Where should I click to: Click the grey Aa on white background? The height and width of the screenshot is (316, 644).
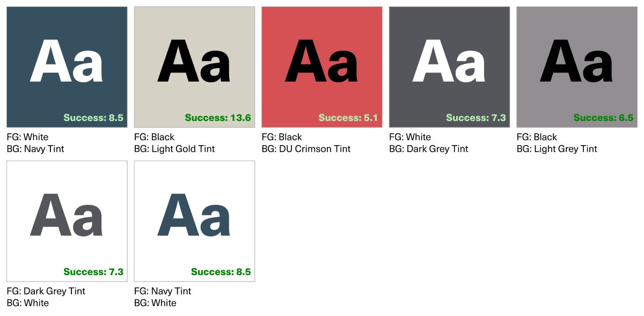[x=67, y=217]
